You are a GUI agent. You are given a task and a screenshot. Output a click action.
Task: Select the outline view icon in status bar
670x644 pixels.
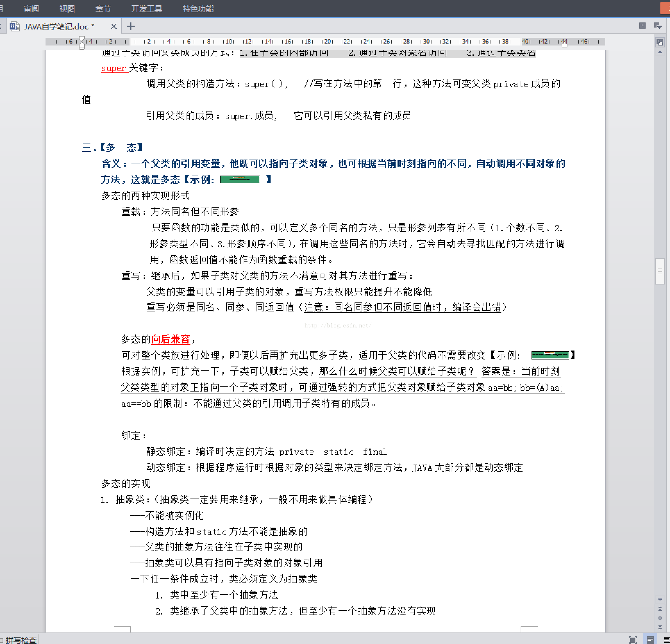666,640
